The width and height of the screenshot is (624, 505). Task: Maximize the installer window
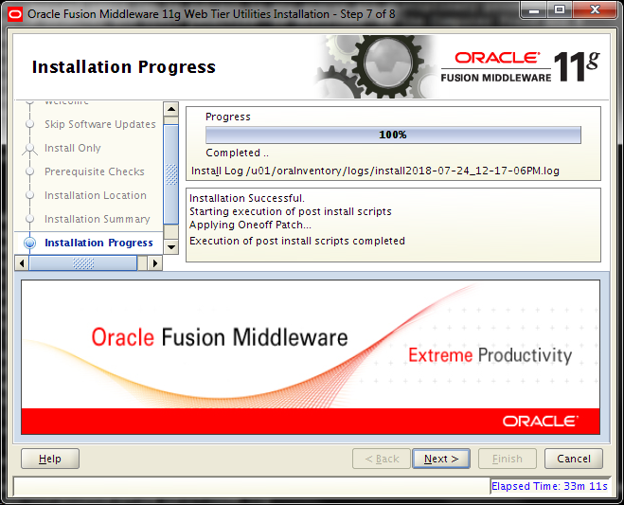tap(560, 10)
